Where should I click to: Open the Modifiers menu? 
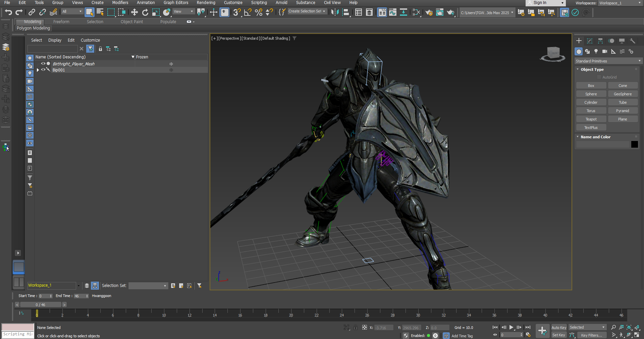(x=120, y=3)
